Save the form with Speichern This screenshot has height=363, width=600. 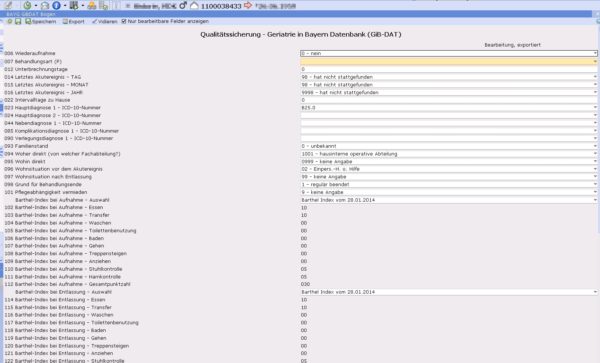pos(41,21)
